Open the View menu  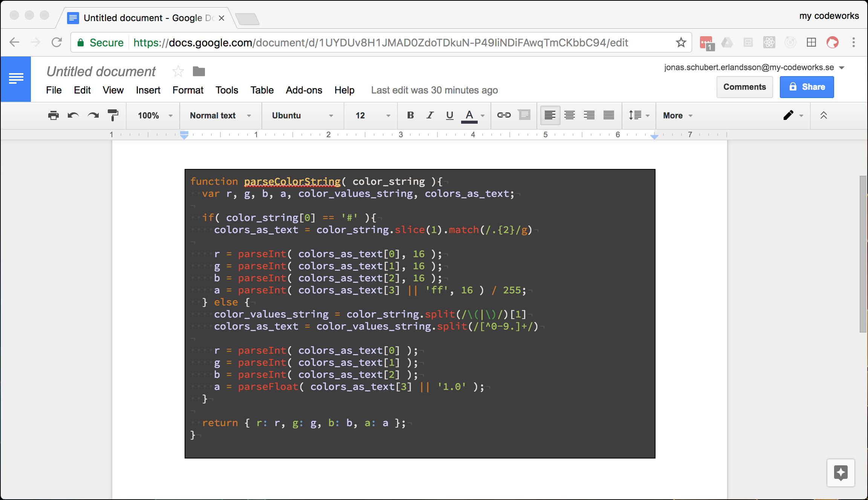point(113,90)
